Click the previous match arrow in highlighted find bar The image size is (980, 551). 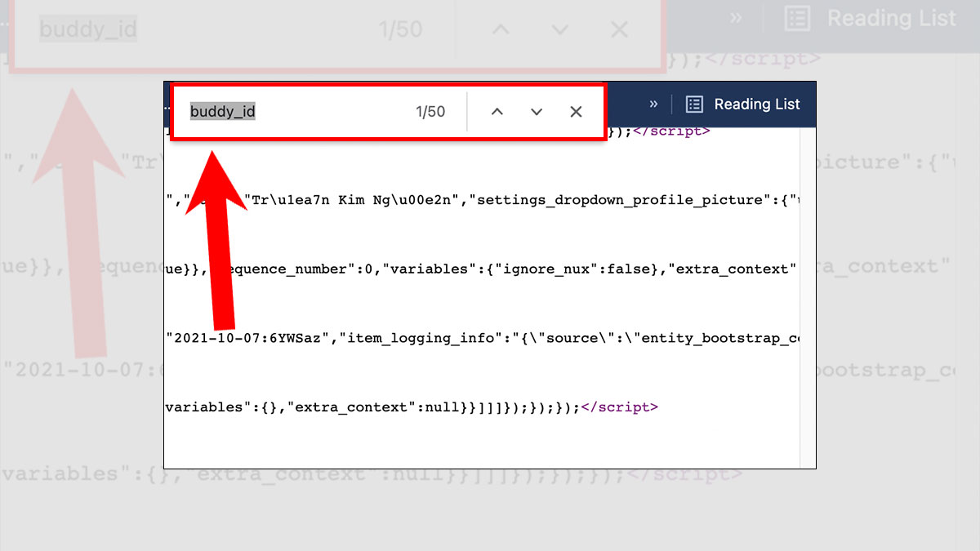coord(497,112)
